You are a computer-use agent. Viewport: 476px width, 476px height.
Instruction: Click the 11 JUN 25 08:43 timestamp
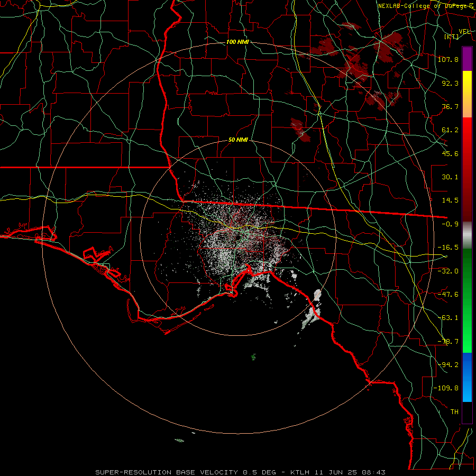click(x=350, y=472)
